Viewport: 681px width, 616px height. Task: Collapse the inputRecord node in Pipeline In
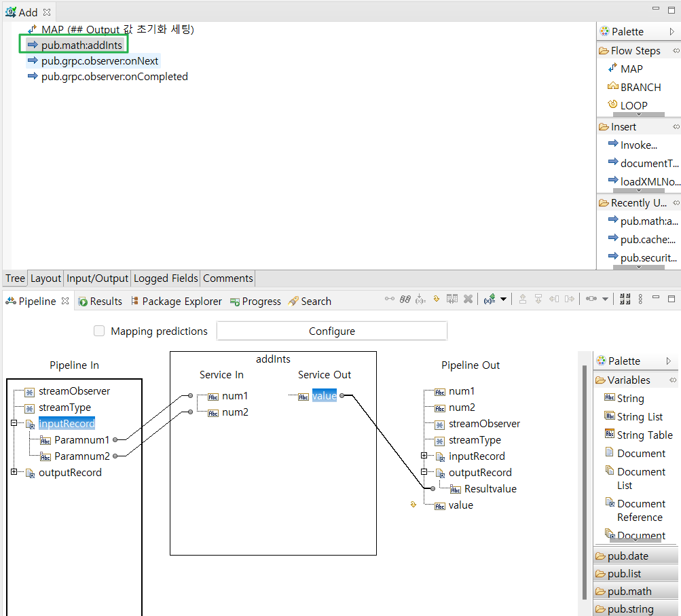pos(14,423)
